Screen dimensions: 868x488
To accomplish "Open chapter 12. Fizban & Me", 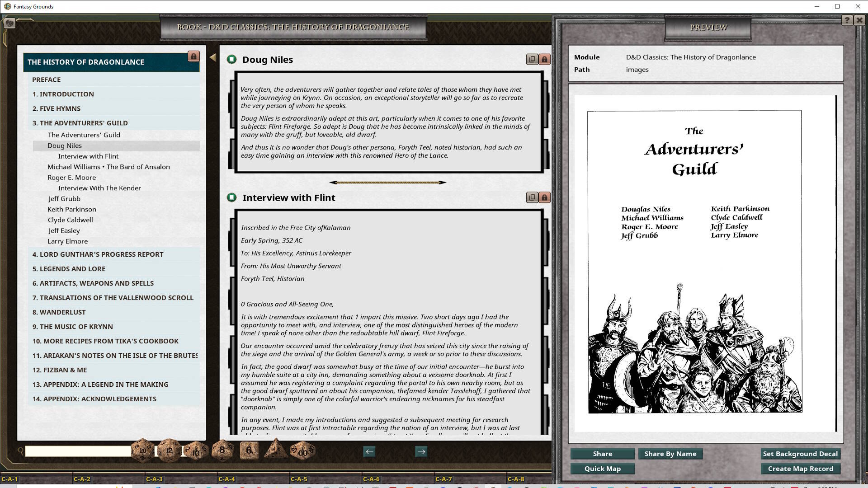I will pyautogui.click(x=113, y=370).
